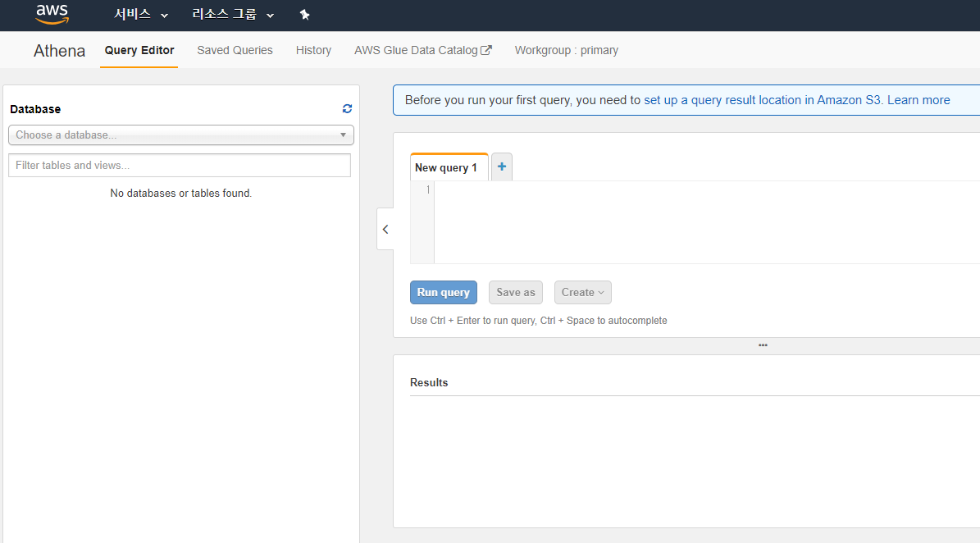Select the Workgroup : primary tab
The height and width of the screenshot is (543, 980).
pyautogui.click(x=566, y=51)
